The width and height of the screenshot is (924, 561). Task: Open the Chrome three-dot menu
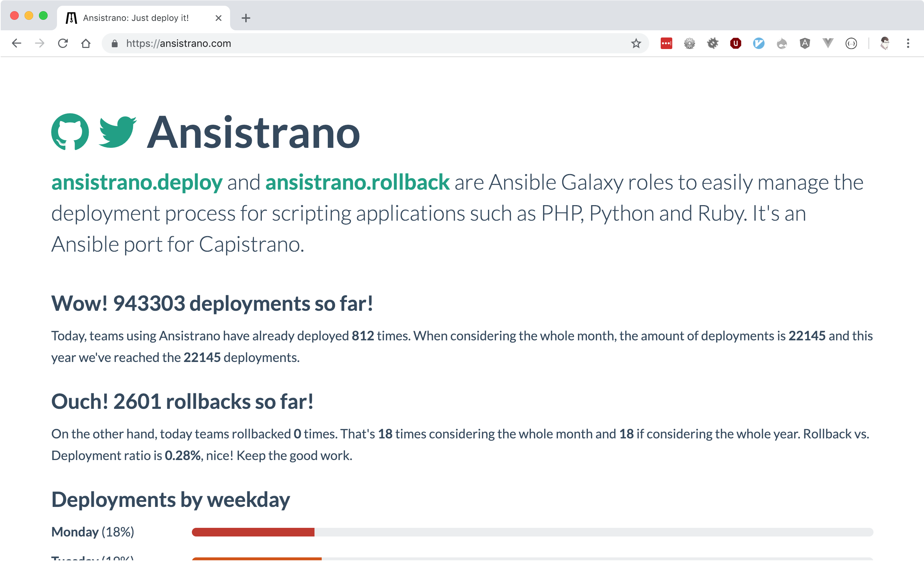click(908, 44)
